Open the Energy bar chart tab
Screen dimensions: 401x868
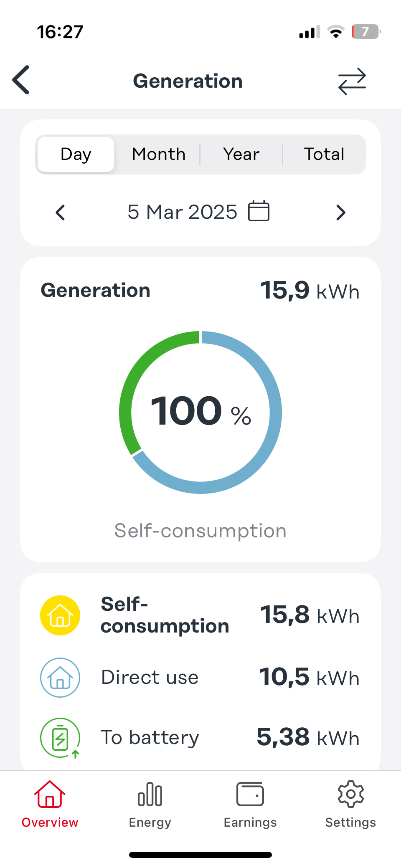(150, 804)
